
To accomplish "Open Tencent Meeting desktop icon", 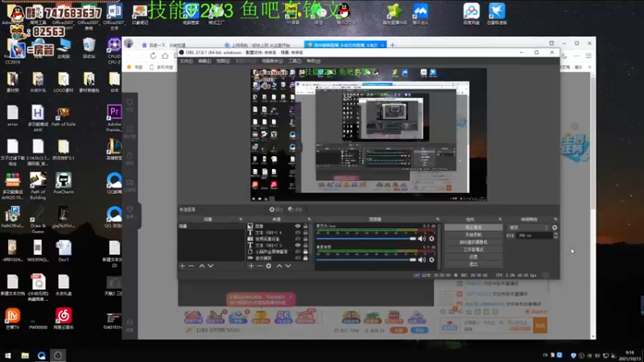I will pyautogui.click(x=420, y=14).
